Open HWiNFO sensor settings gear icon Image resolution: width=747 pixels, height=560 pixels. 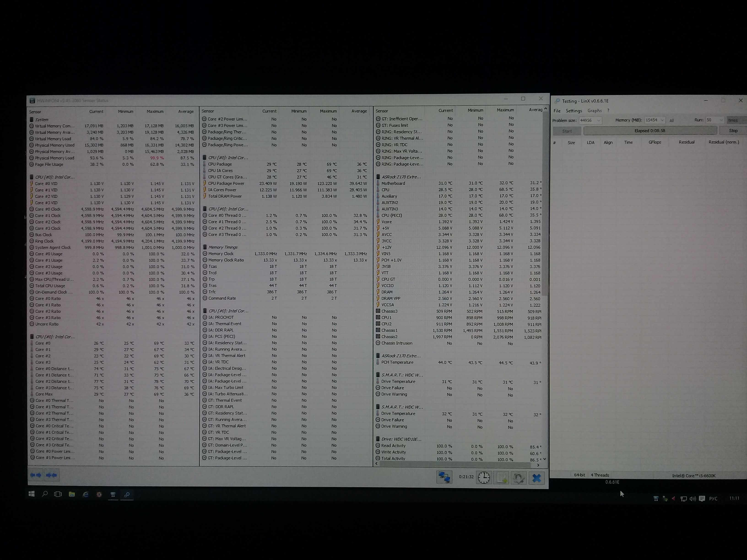click(519, 478)
